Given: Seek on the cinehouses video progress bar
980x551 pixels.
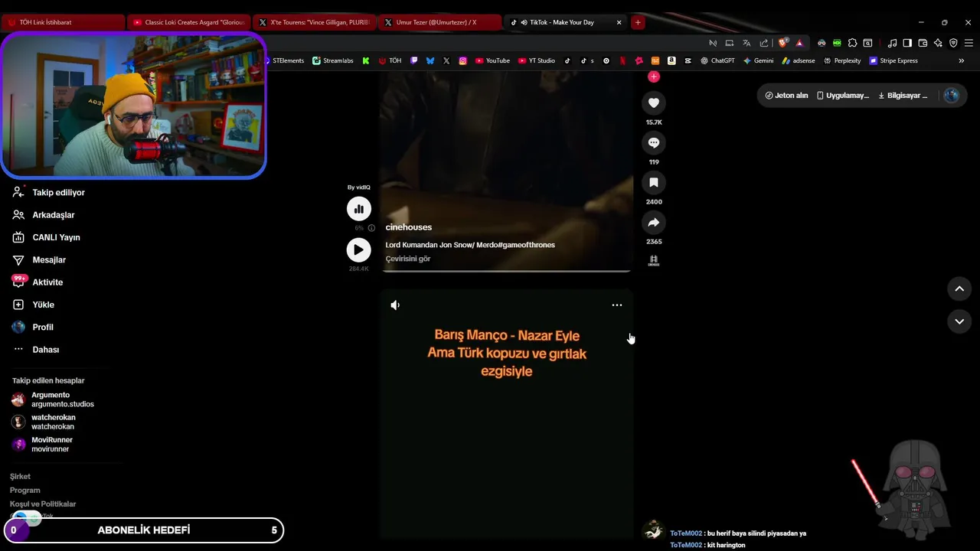Looking at the screenshot, I should (507, 271).
